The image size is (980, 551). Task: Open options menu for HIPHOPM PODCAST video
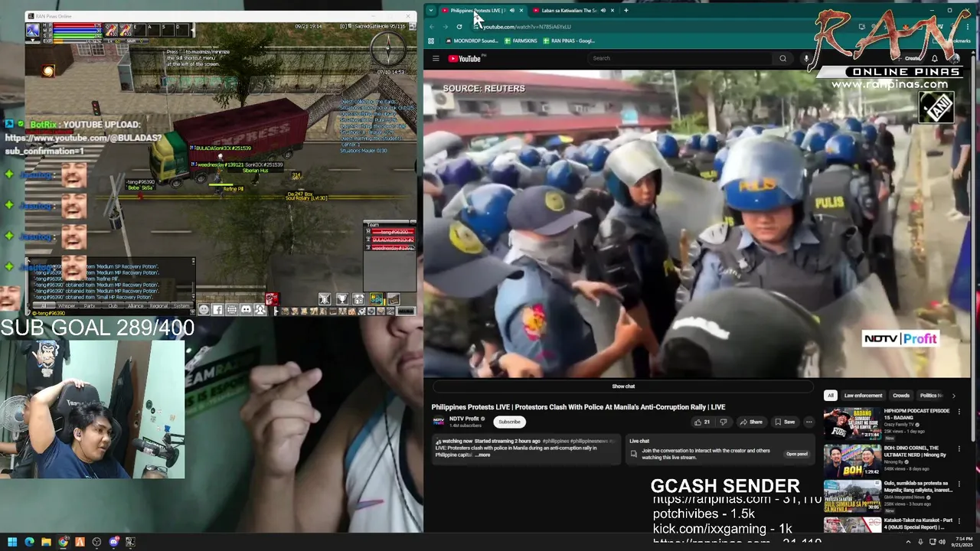[x=959, y=412]
